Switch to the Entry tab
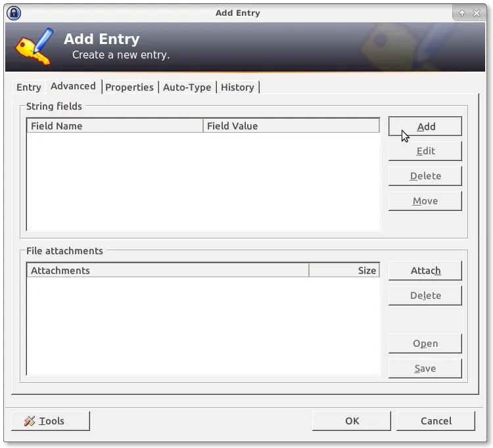This screenshot has height=448, width=493. coord(29,87)
